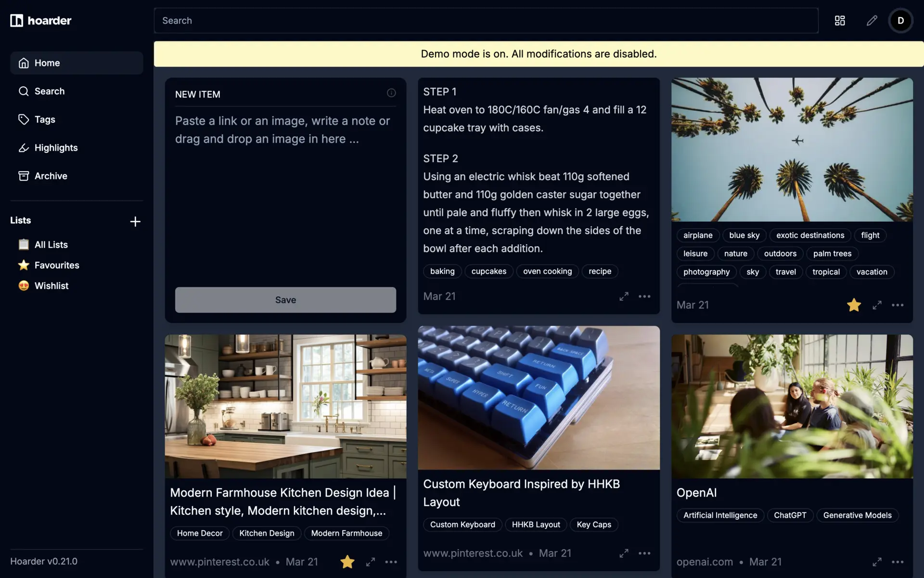This screenshot has height=578, width=924.
Task: Open the user avatar D menu
Action: click(x=900, y=21)
